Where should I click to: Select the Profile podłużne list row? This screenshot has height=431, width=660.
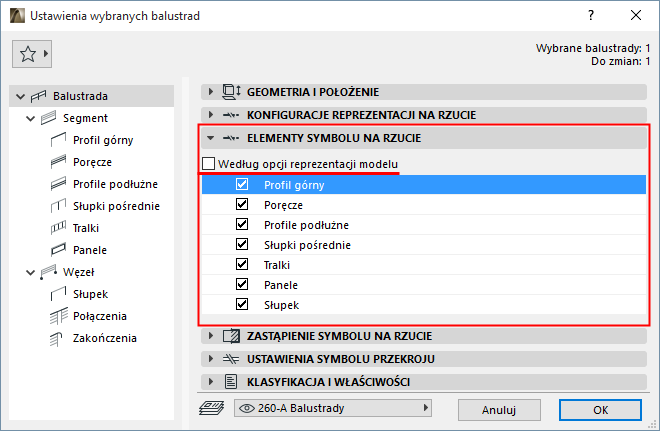[306, 224]
